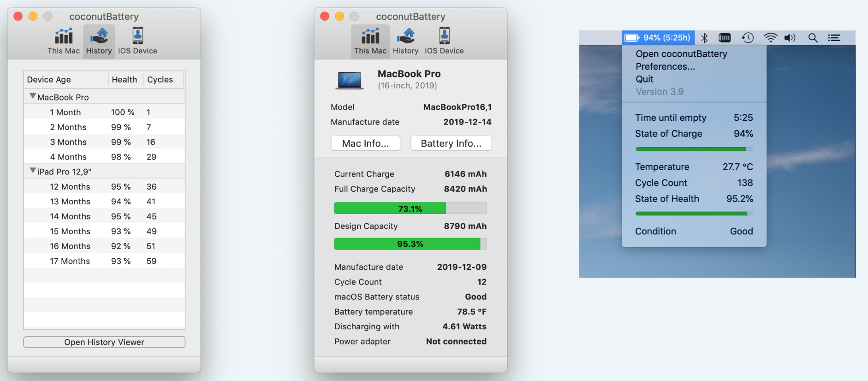Choose Preferences... from the coconutBattery menu
Image resolution: width=868 pixels, height=381 pixels.
(665, 66)
